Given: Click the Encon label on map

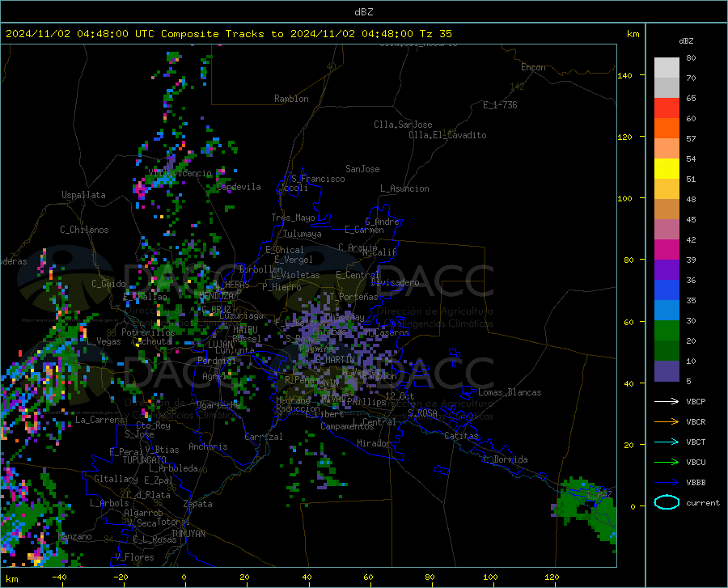Looking at the screenshot, I should [x=533, y=67].
